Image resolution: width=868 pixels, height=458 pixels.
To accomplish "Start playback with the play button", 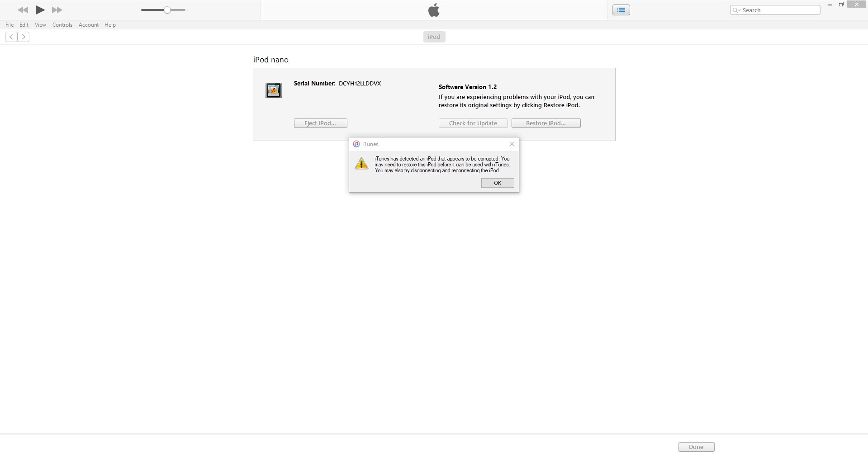I will 40,10.
